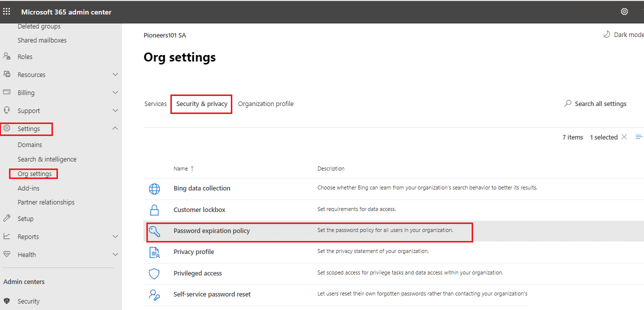Viewport: 644px width, 310px height.
Task: Click the Self-service password reset icon
Action: [x=154, y=294]
